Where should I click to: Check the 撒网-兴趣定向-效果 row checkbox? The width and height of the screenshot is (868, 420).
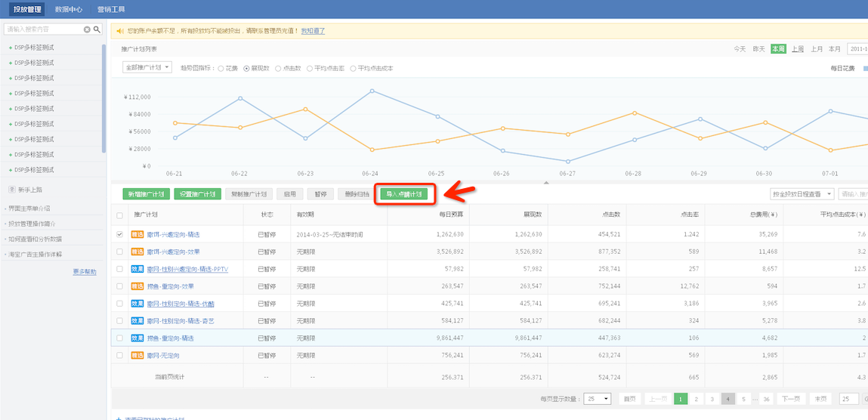click(x=119, y=252)
